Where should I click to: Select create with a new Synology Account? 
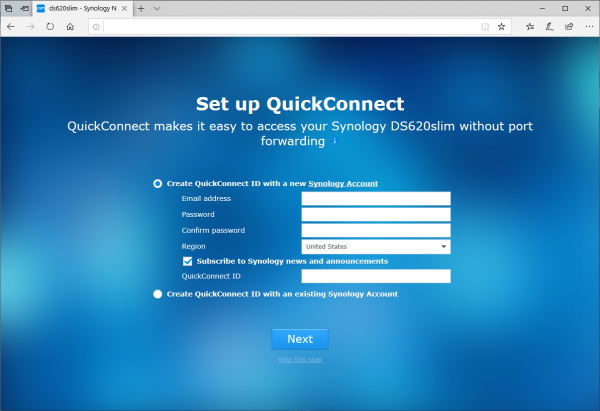[x=158, y=184]
